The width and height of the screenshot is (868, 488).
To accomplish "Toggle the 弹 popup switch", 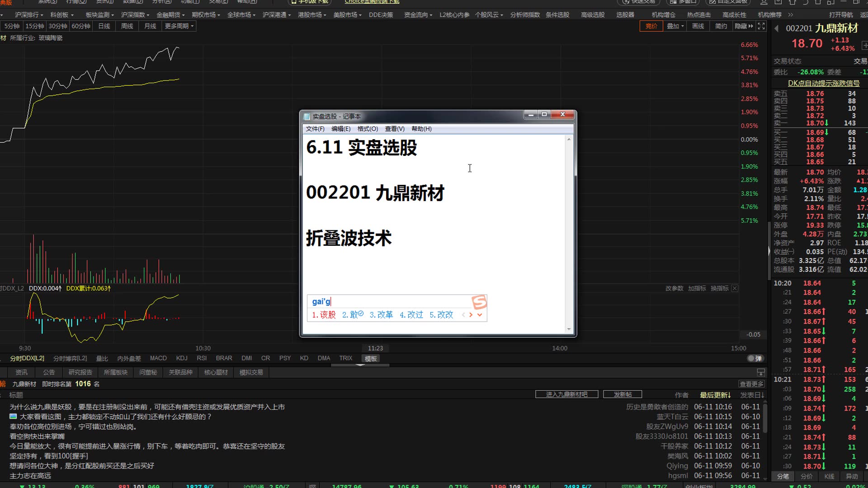I will [755, 358].
